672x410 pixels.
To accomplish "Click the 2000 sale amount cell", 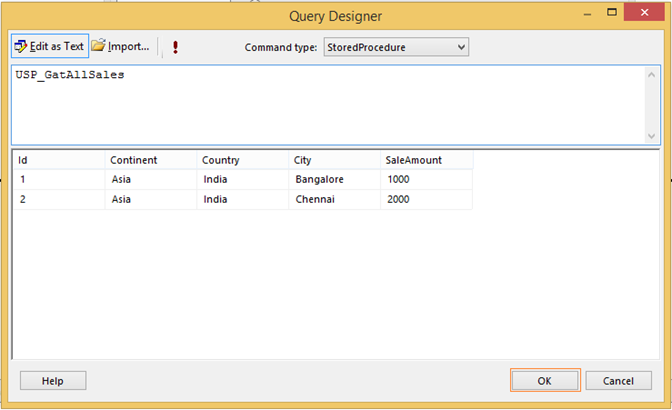I will click(x=426, y=200).
